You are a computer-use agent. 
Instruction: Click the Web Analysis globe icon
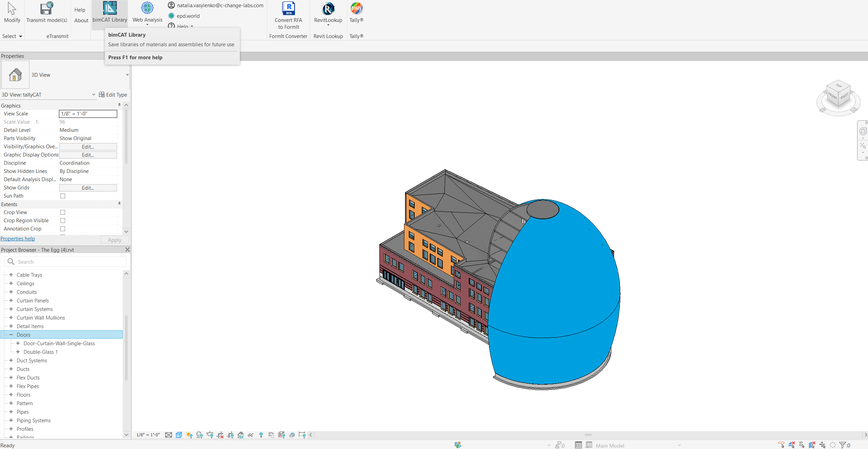147,8
